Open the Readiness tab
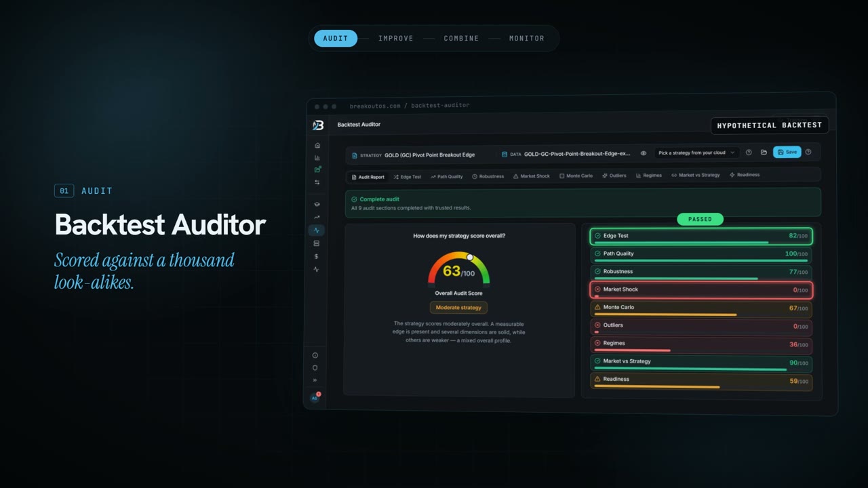The height and width of the screenshot is (488, 868). (744, 175)
